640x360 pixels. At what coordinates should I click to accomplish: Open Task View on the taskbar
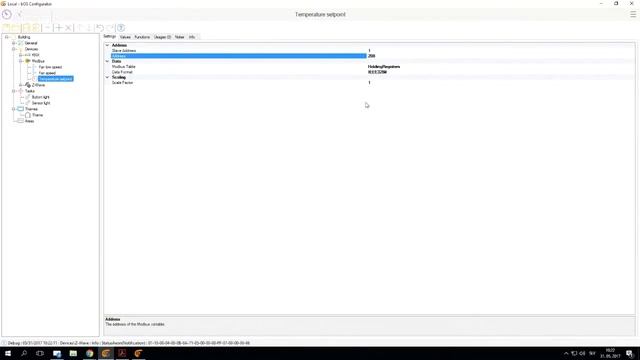click(40, 353)
